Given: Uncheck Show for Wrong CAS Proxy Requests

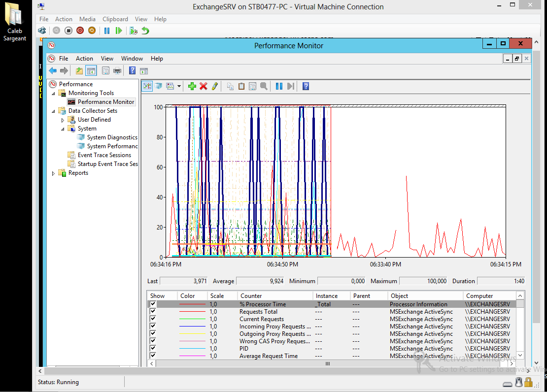Looking at the screenshot, I should pyautogui.click(x=153, y=340).
